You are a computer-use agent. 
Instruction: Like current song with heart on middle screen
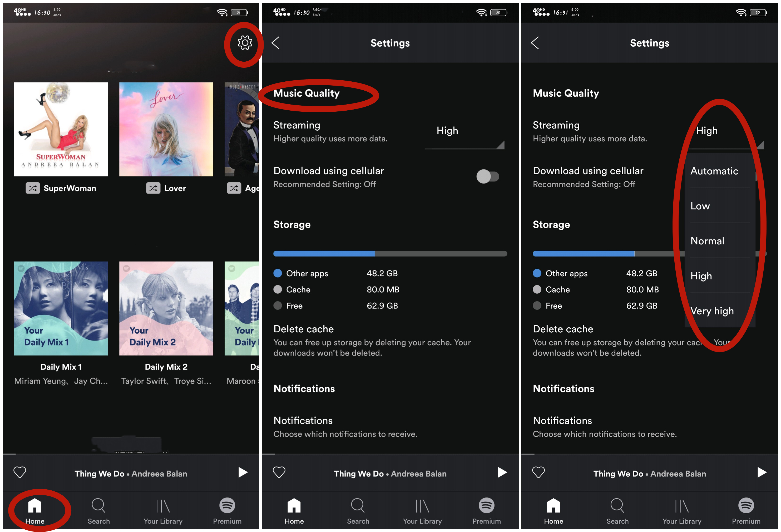coord(279,472)
